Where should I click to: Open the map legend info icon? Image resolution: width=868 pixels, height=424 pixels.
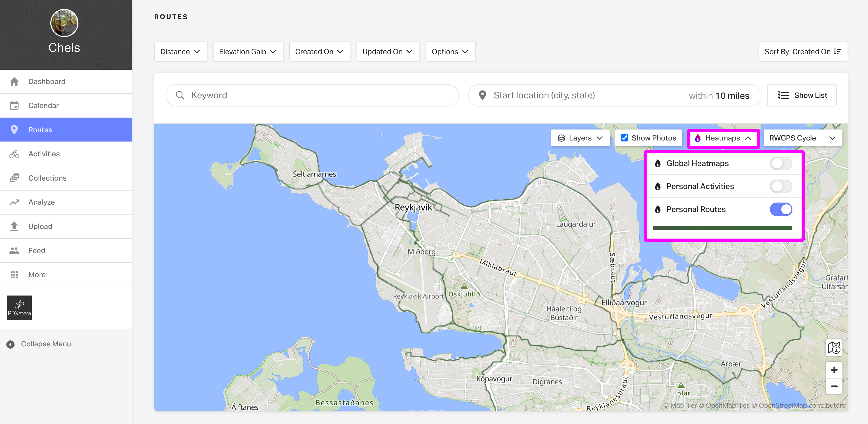coord(834,347)
